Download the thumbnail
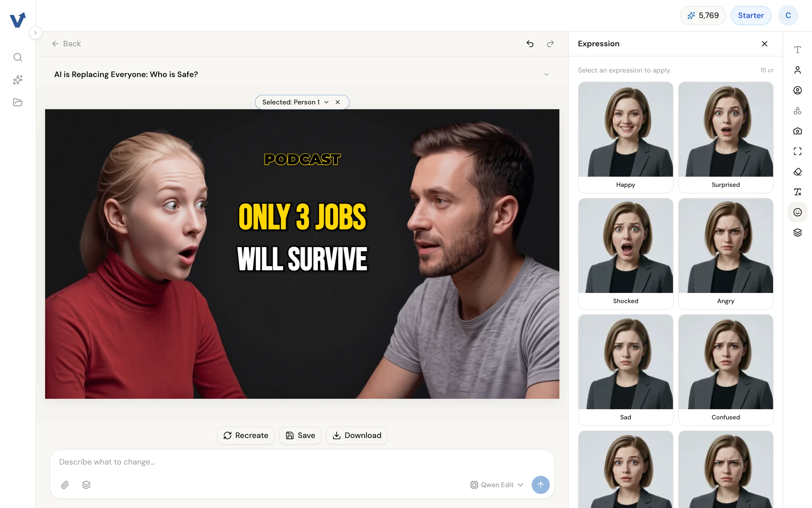Image resolution: width=812 pixels, height=508 pixels. tap(357, 435)
